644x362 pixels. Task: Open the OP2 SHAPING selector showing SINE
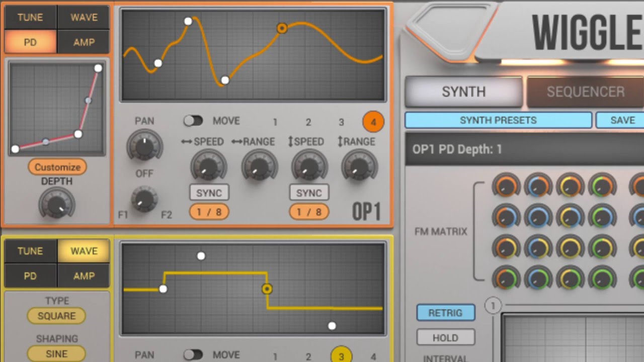(56, 353)
